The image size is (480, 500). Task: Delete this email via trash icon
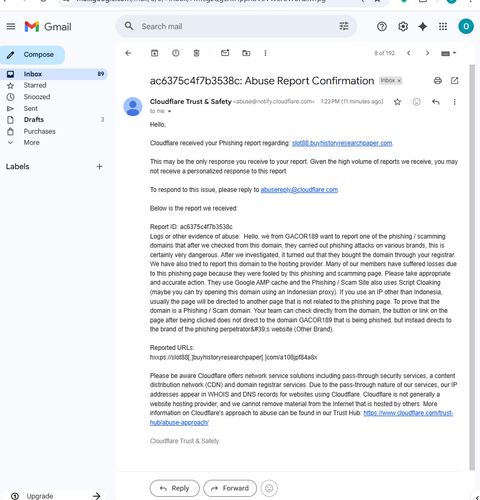click(x=197, y=53)
